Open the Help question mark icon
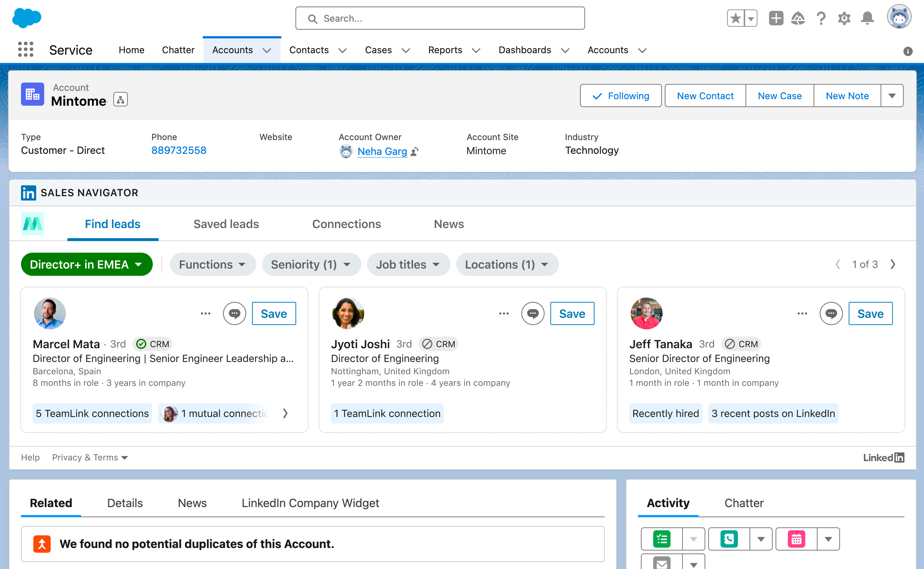924x569 pixels. point(821,18)
